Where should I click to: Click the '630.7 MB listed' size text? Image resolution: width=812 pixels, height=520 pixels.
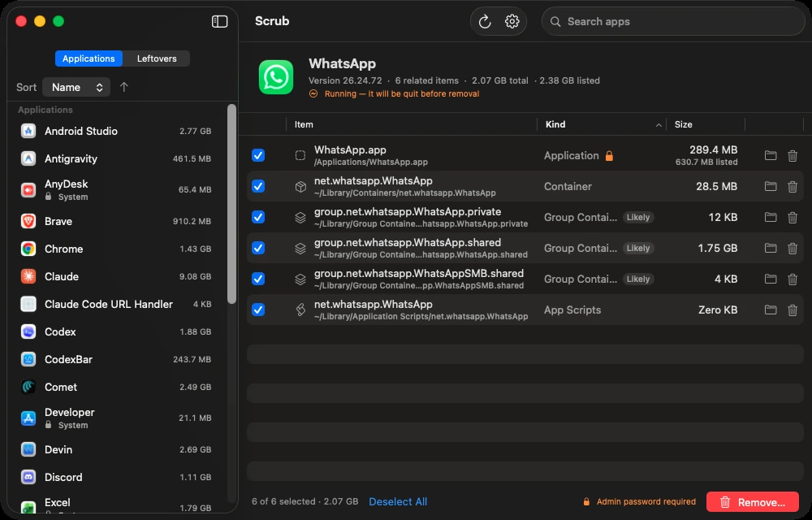click(706, 162)
